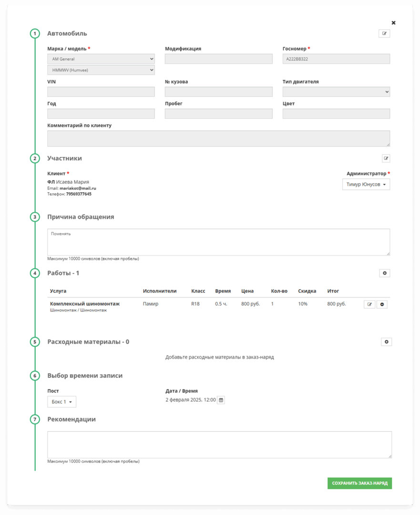Click the discount value 10%
The image size is (420, 515).
pos(303,304)
